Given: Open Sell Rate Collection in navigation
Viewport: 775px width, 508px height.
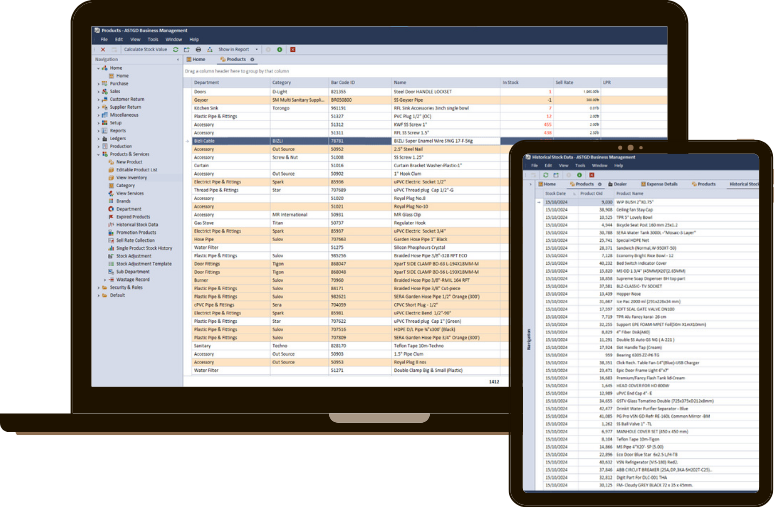Looking at the screenshot, I should [x=135, y=240].
